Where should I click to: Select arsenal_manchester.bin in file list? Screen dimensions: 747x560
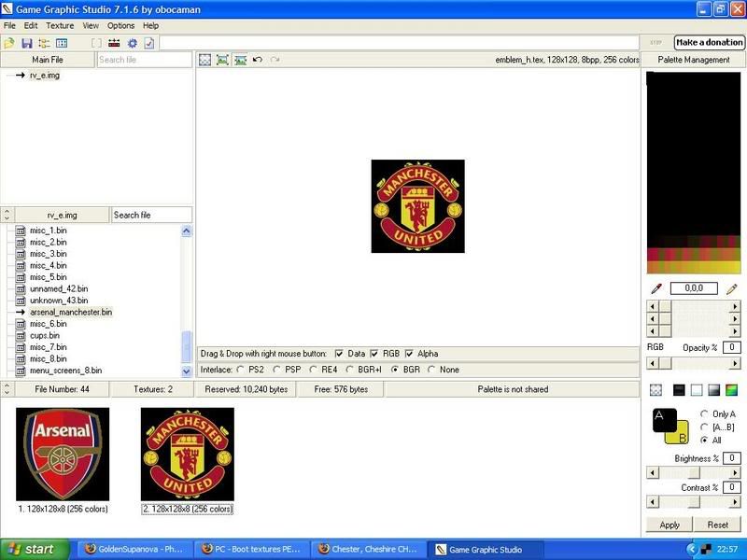click(x=71, y=313)
